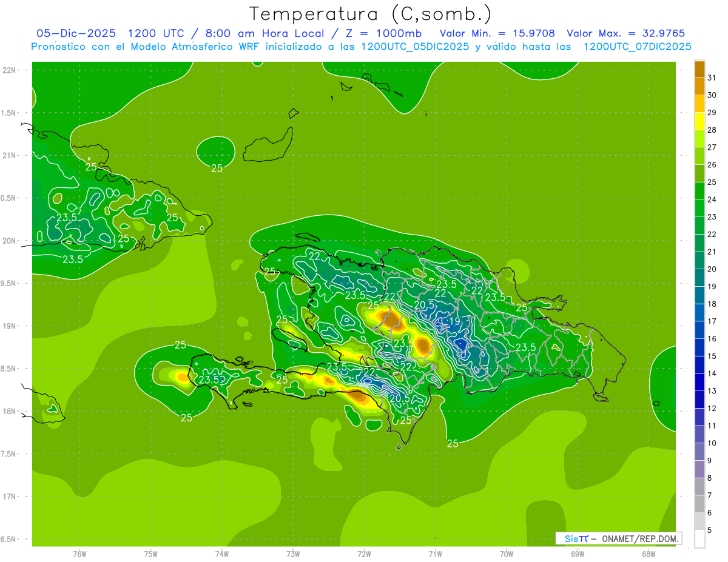Click the "18" value on the color legend
The image size is (728, 562).
click(x=712, y=304)
